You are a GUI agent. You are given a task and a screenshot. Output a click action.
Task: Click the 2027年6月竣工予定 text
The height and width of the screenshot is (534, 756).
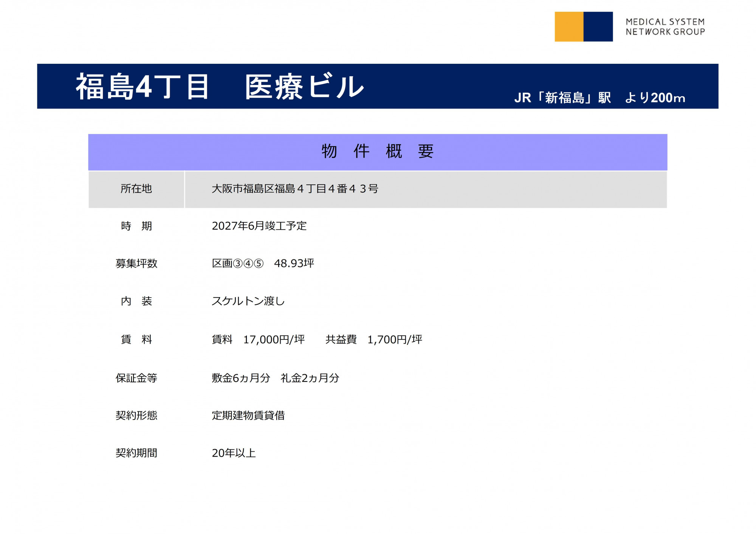(x=259, y=226)
